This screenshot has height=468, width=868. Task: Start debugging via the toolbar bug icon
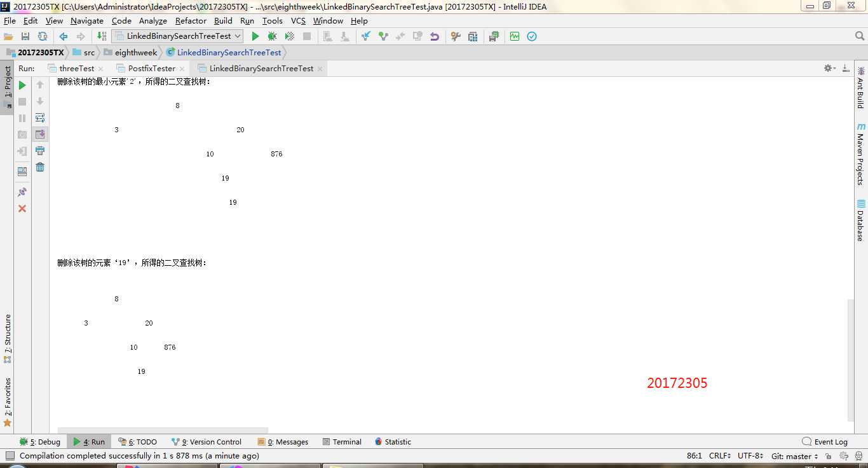pos(273,36)
